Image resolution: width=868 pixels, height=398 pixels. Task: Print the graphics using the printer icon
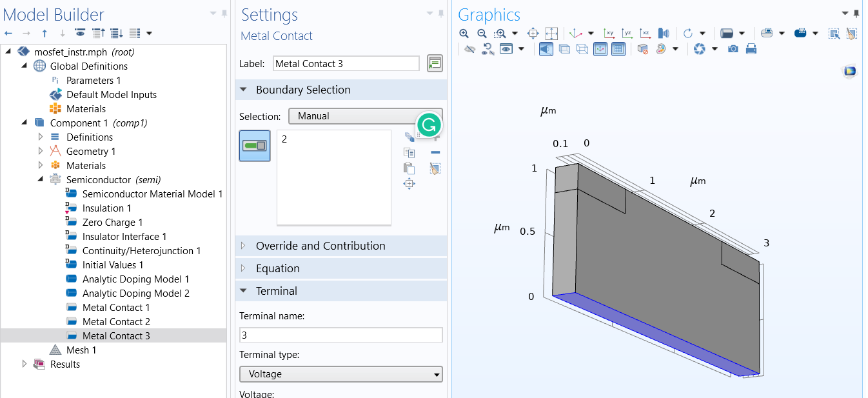coord(751,48)
